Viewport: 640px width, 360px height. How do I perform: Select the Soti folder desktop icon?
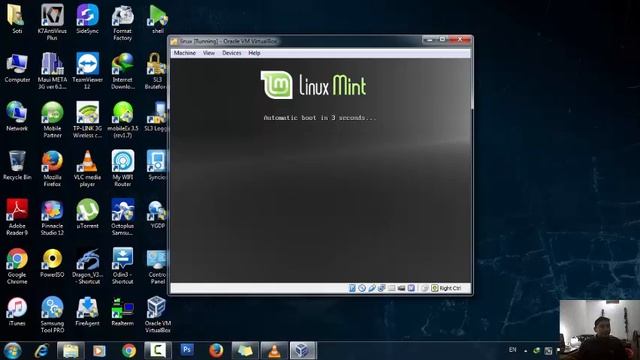(17, 19)
